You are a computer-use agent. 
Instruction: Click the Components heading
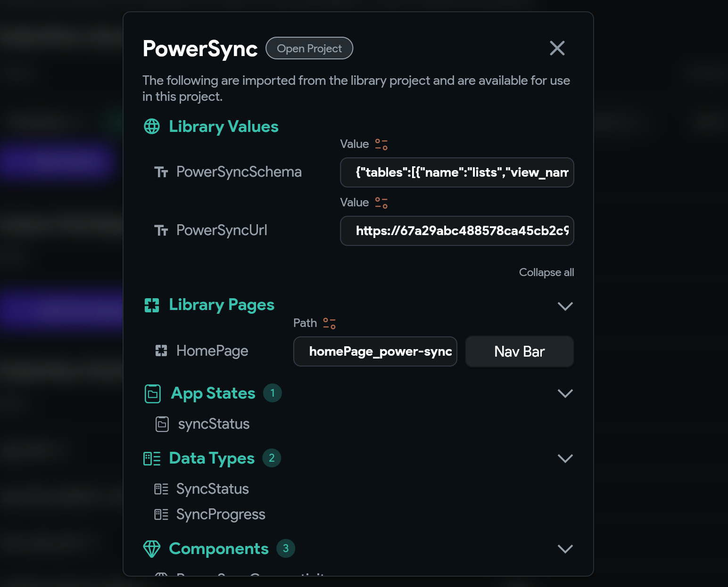(219, 549)
